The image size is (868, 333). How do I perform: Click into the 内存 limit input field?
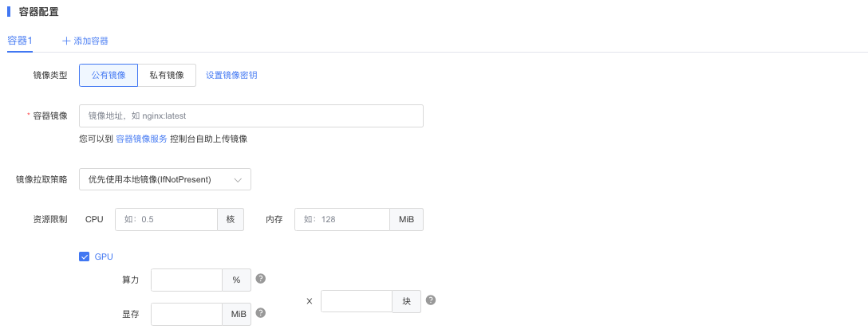[342, 219]
